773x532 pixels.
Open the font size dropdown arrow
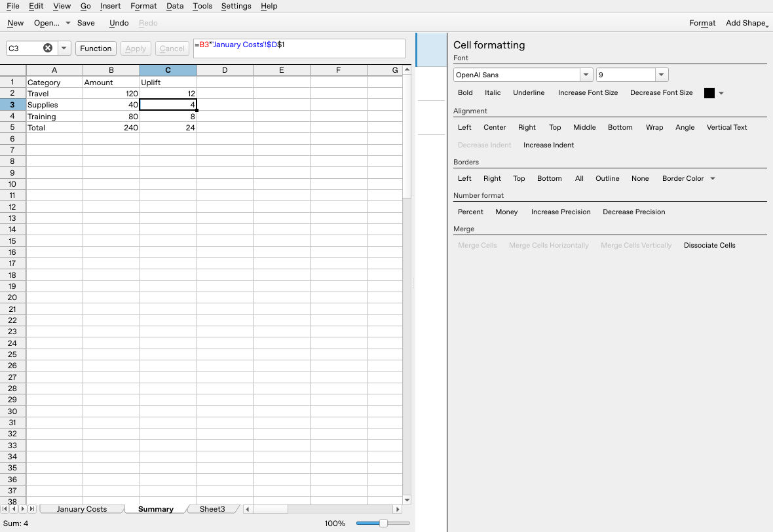tap(661, 75)
